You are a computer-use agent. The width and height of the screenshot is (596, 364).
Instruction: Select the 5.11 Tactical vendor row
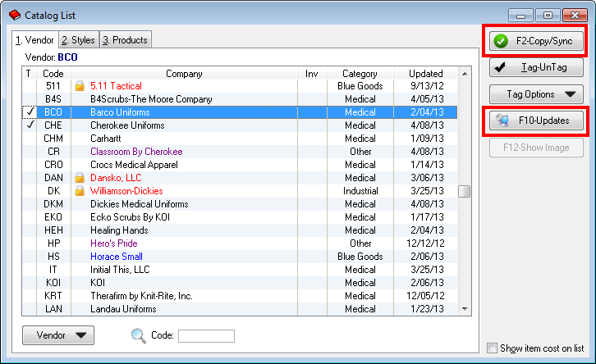(x=240, y=86)
